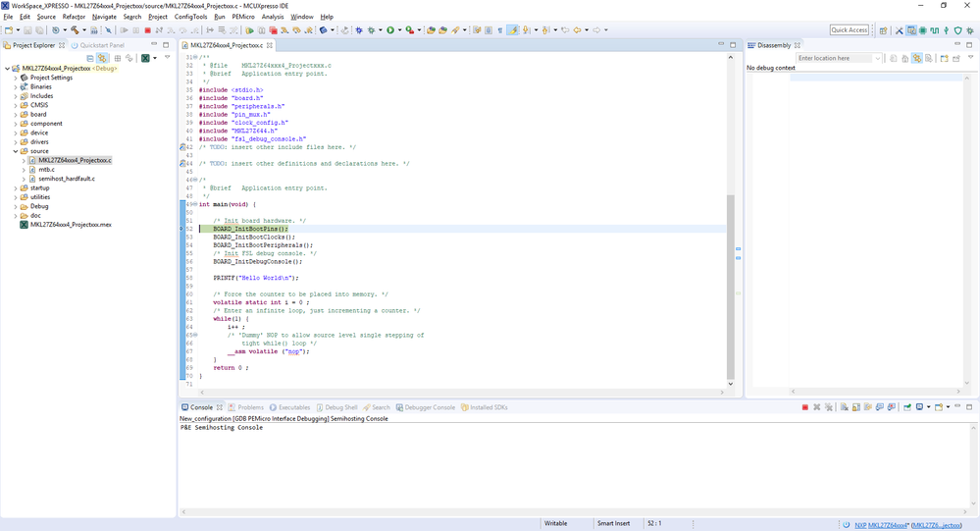Select the Binaries tree item

click(40, 87)
